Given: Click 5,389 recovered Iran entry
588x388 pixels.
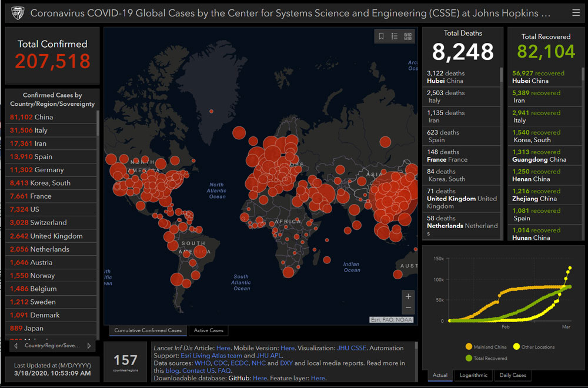Looking at the screenshot, I should point(545,97).
